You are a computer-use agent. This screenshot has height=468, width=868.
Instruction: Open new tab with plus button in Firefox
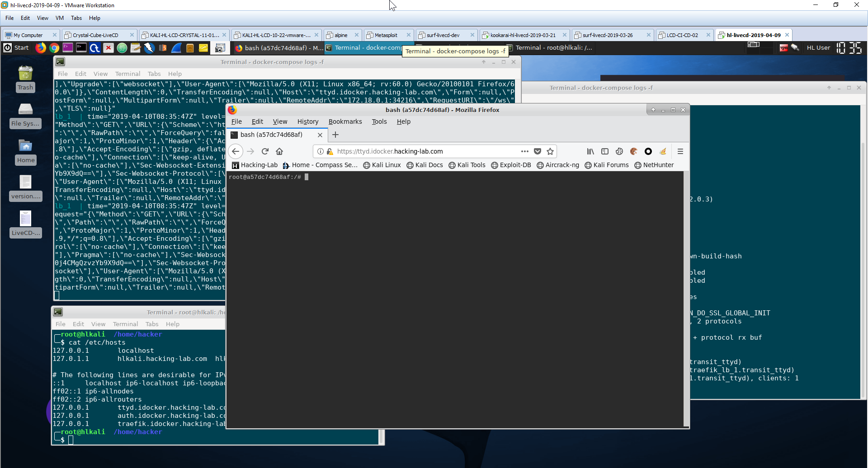(x=335, y=135)
